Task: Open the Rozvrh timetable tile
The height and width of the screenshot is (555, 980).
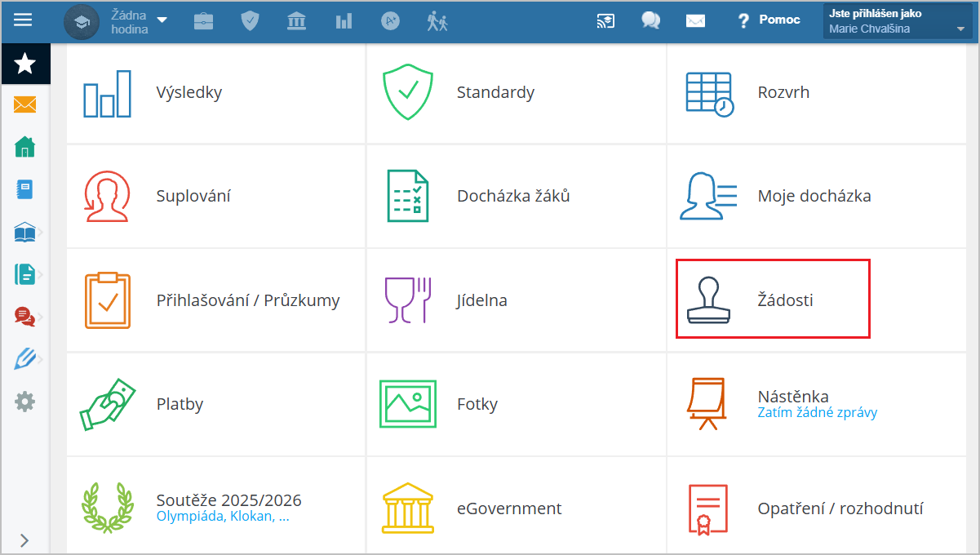Action: point(782,92)
